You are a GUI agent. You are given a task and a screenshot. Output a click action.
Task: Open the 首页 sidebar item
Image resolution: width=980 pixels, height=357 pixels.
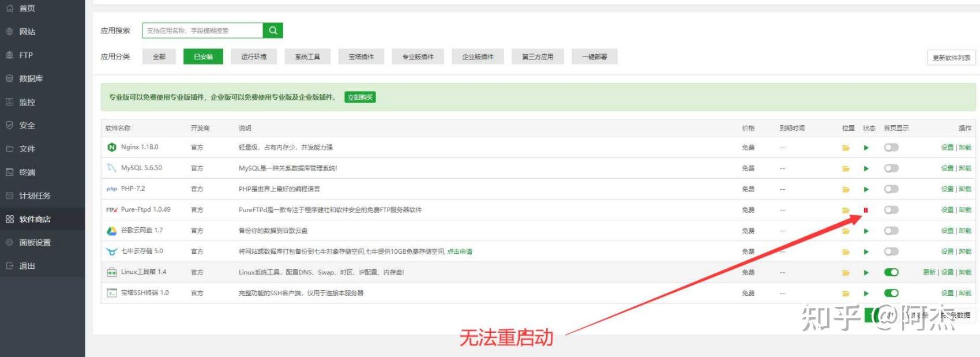27,8
